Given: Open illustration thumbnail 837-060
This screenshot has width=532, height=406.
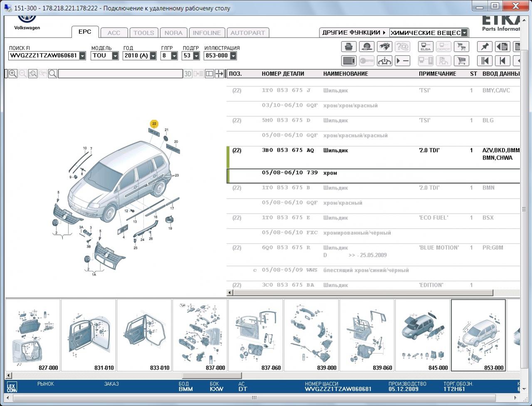Looking at the screenshot, I should coord(256,335).
